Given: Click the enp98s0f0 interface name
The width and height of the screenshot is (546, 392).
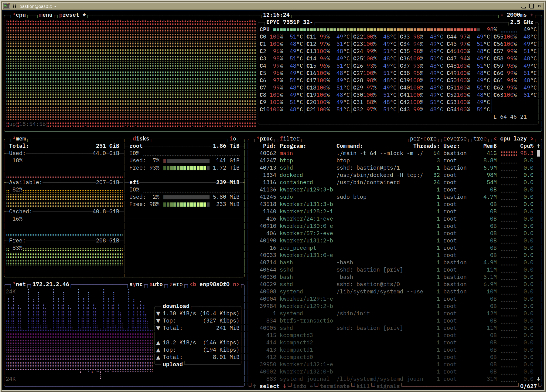Looking at the screenshot, I should [214, 284].
